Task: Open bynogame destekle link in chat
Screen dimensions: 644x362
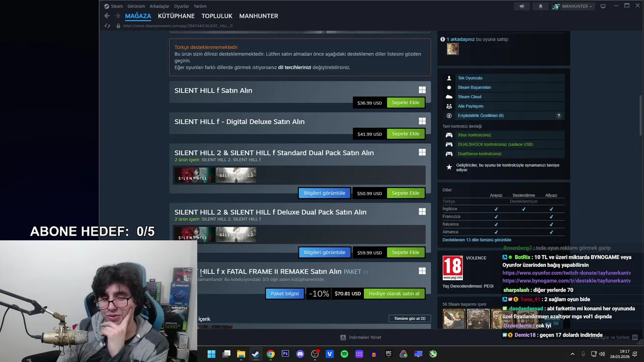Action: [x=567, y=281]
